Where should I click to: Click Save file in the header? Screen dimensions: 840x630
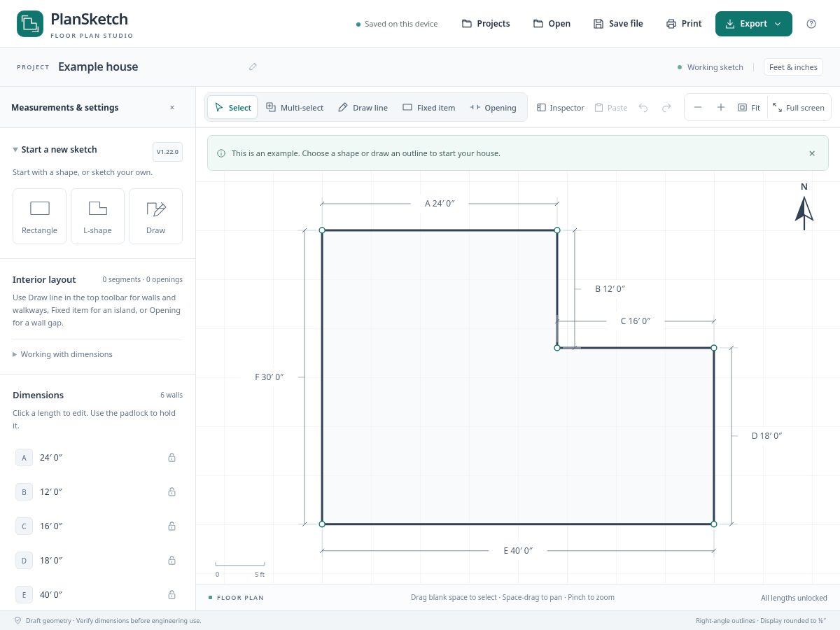618,24
